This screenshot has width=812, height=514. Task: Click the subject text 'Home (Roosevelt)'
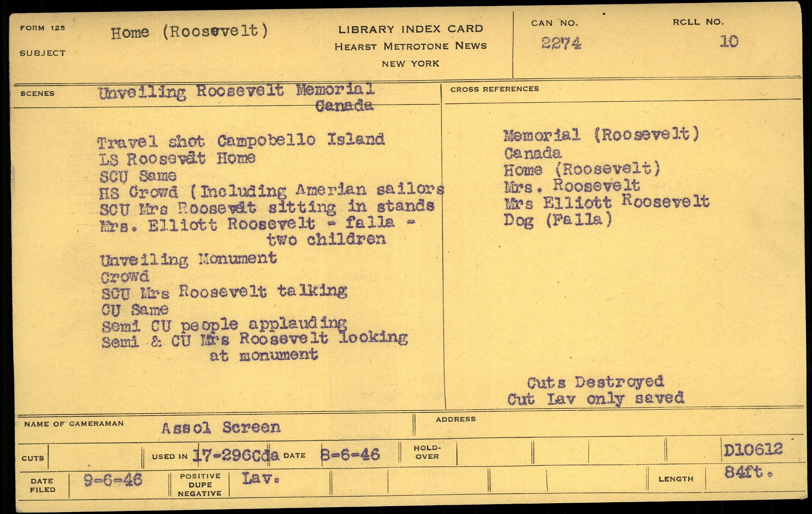(x=189, y=32)
